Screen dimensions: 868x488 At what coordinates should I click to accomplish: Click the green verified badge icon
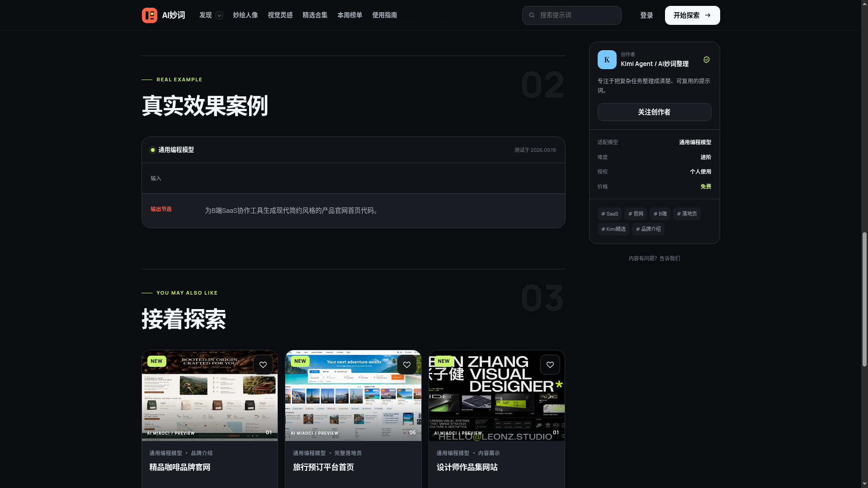[x=707, y=60]
